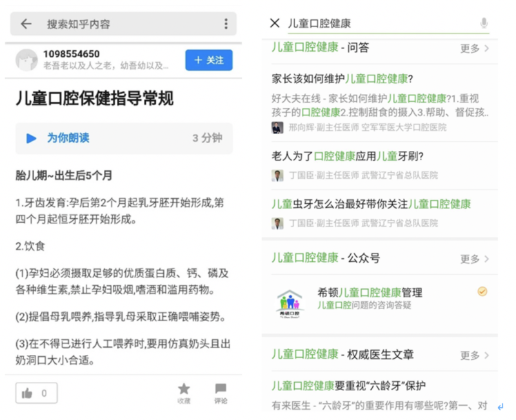Tap the back arrow in Zhihu search bar
The width and height of the screenshot is (516, 420).
tap(26, 24)
